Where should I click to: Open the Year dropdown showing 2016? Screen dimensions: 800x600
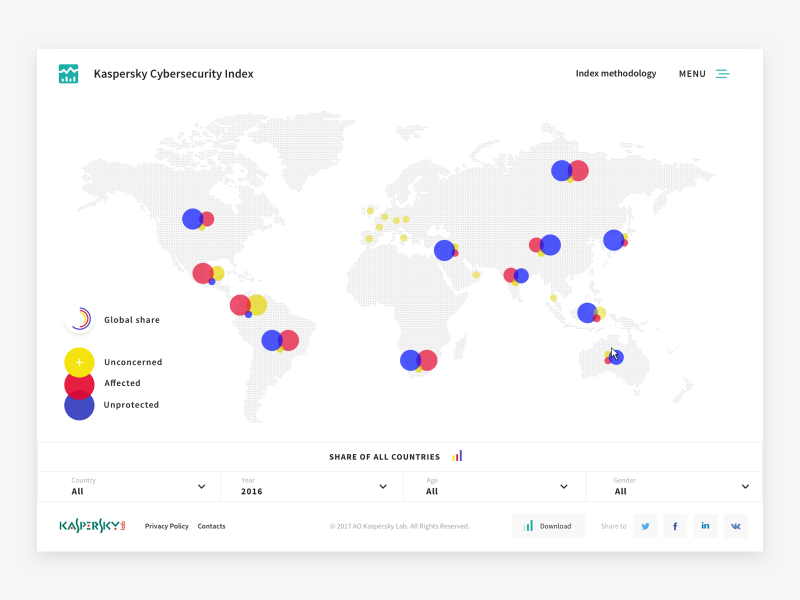click(312, 486)
